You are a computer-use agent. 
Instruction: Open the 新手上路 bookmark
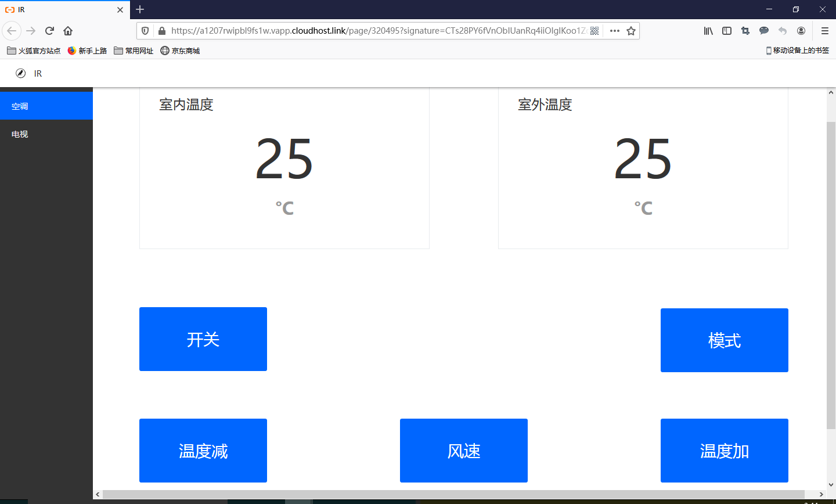[x=87, y=51]
